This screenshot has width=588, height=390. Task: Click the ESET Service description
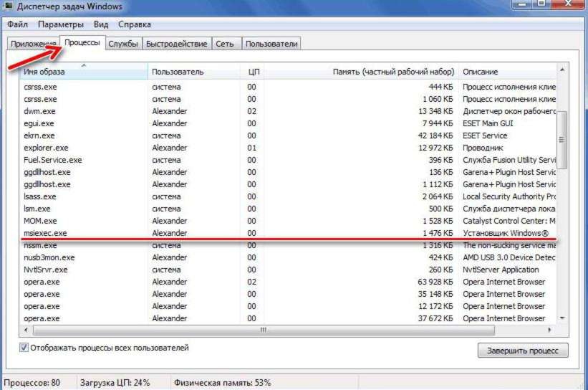[x=485, y=135]
